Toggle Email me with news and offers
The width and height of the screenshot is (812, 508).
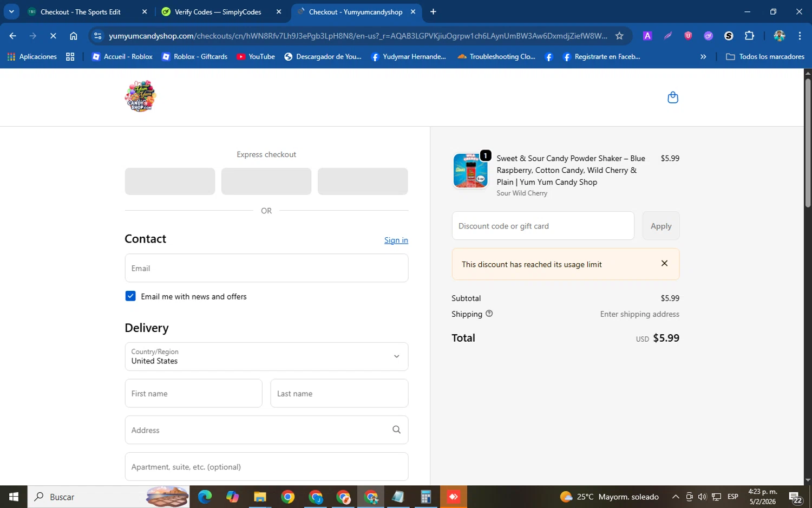point(130,296)
